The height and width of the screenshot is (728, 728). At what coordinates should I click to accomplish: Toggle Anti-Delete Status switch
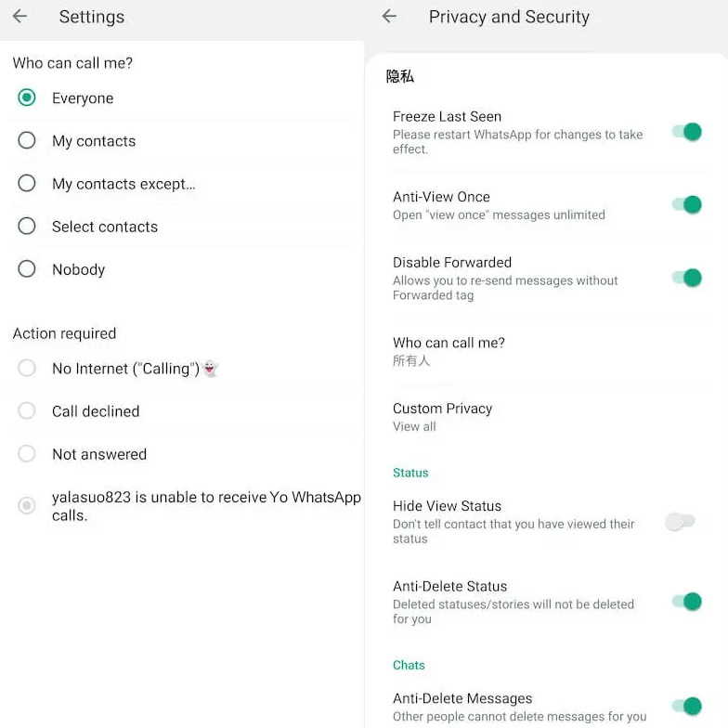click(x=686, y=602)
